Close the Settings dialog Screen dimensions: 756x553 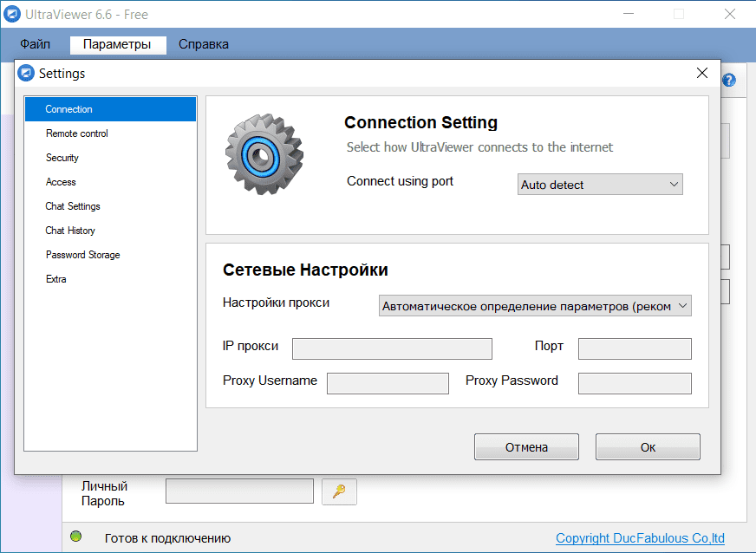tap(702, 74)
